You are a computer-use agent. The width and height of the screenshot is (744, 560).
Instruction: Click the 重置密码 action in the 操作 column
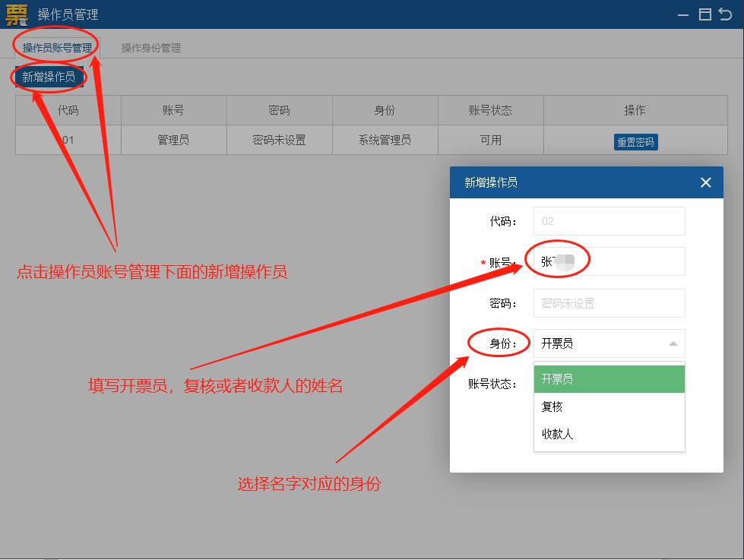[635, 141]
